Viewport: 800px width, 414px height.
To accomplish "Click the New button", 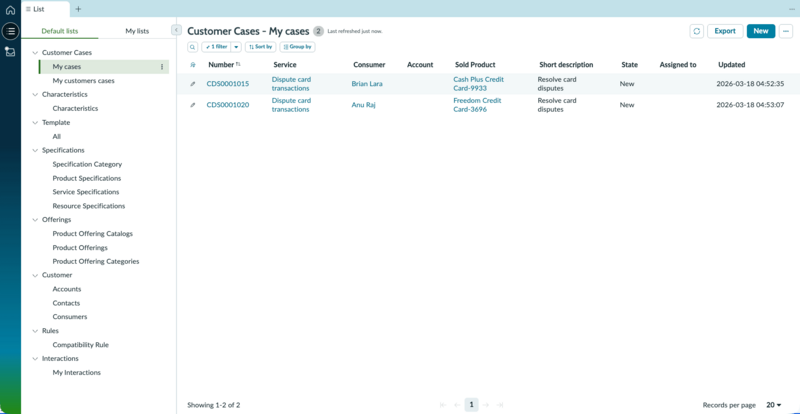I will click(x=761, y=31).
